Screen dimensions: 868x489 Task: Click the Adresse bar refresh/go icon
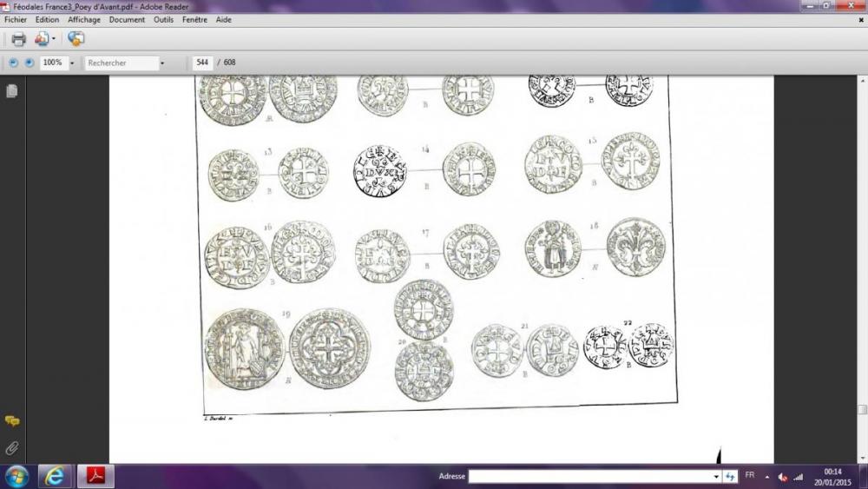coord(730,476)
